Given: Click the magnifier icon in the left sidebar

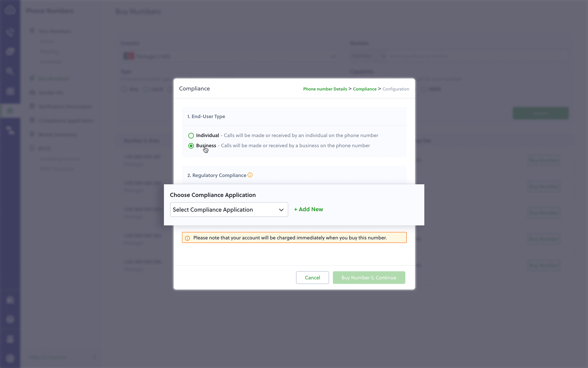Looking at the screenshot, I should [10, 71].
